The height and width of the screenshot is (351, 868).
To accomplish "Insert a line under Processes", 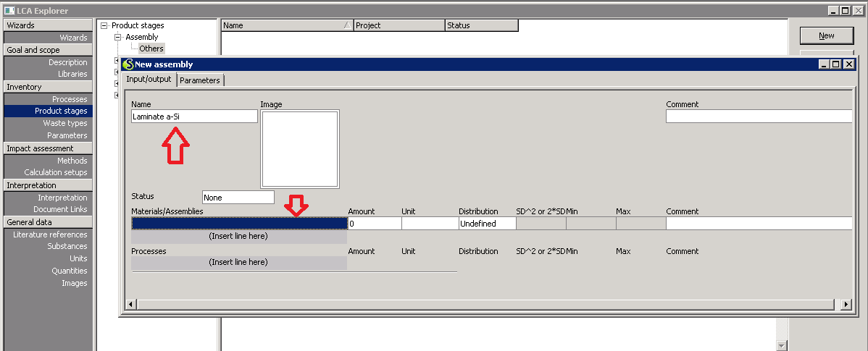I will tap(238, 262).
